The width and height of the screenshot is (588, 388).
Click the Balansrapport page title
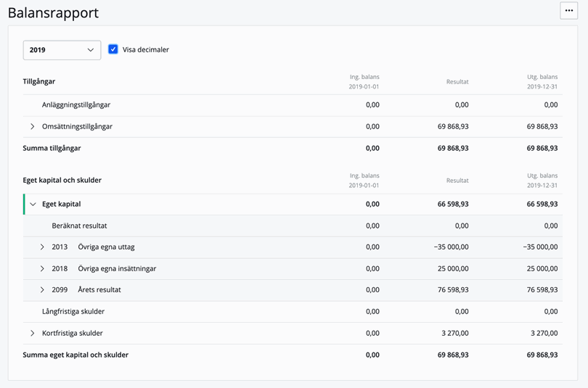tap(53, 13)
